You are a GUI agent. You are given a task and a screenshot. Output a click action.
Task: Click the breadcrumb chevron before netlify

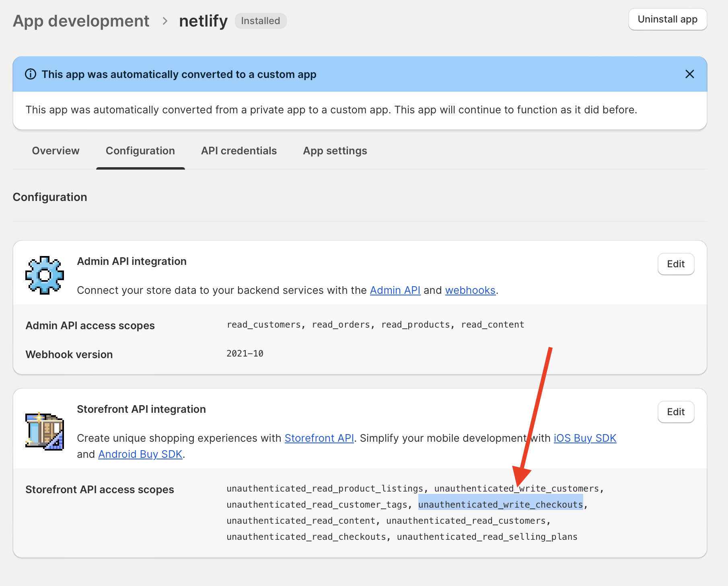coord(165,21)
